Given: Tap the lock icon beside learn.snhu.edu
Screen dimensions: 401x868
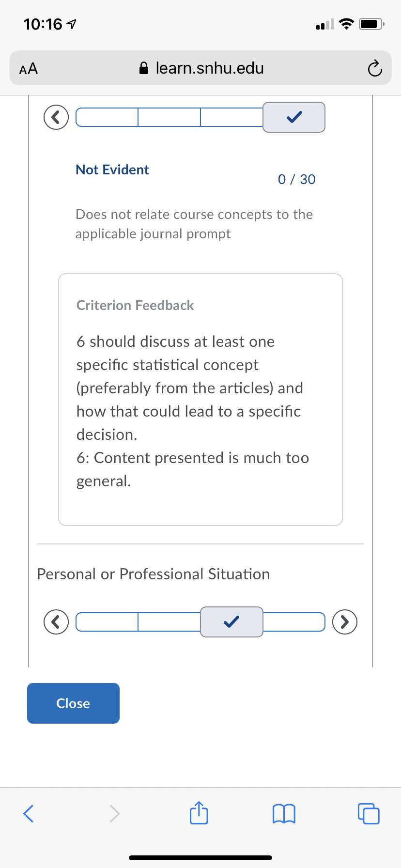Looking at the screenshot, I should tap(143, 68).
